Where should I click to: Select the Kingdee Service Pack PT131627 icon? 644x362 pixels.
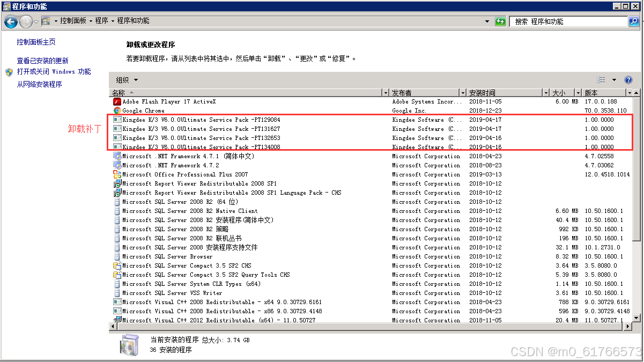(x=117, y=129)
